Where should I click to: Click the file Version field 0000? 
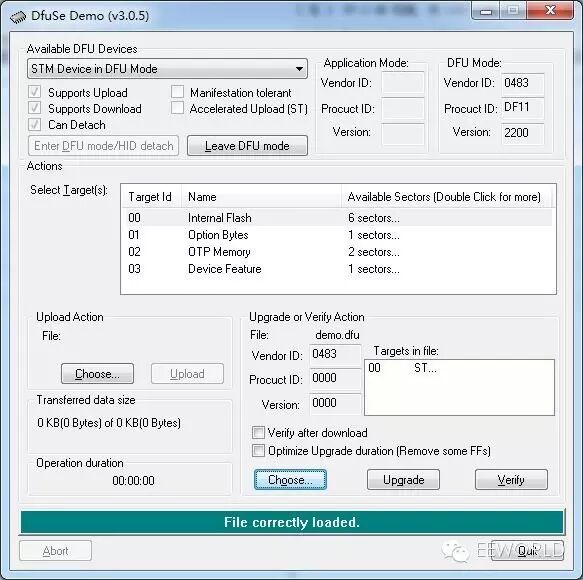pyautogui.click(x=335, y=404)
